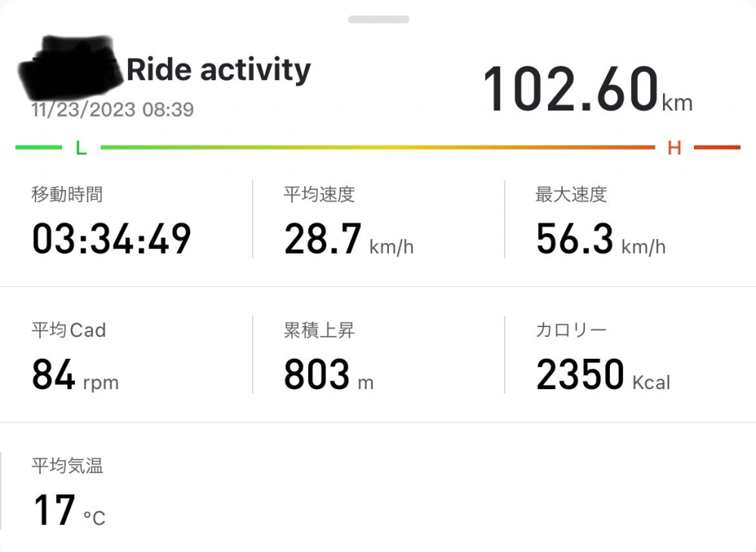The image size is (756, 552).
Task: Click the 累積上昇 label
Action: coord(319,330)
